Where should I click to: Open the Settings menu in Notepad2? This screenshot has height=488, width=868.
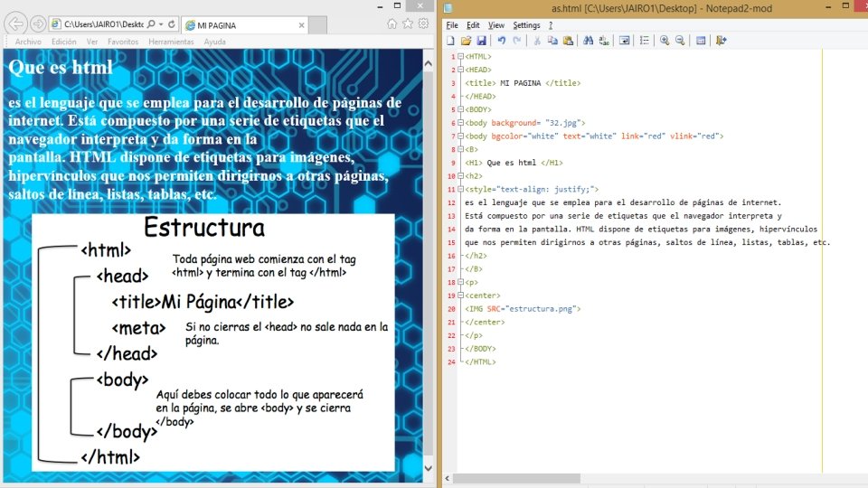[x=526, y=25]
